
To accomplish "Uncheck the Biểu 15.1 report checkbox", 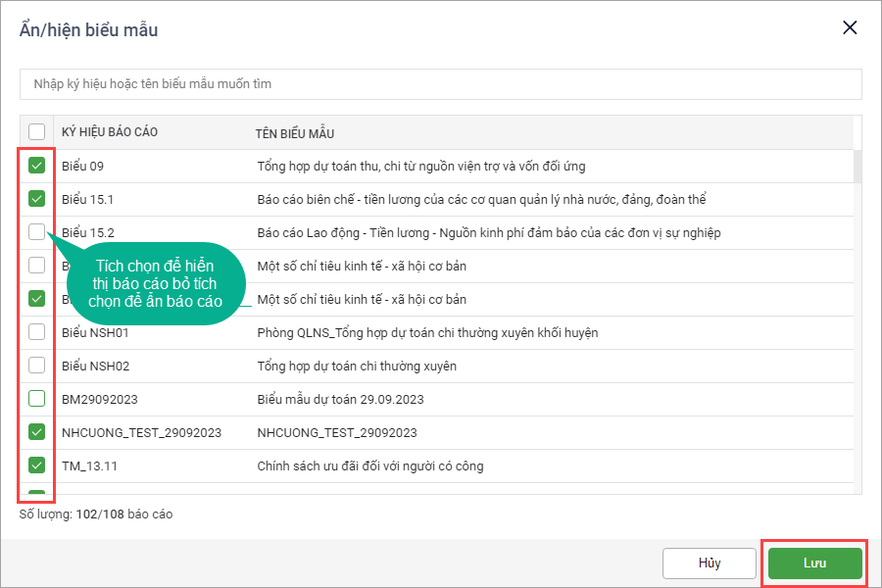I will (x=36, y=199).
